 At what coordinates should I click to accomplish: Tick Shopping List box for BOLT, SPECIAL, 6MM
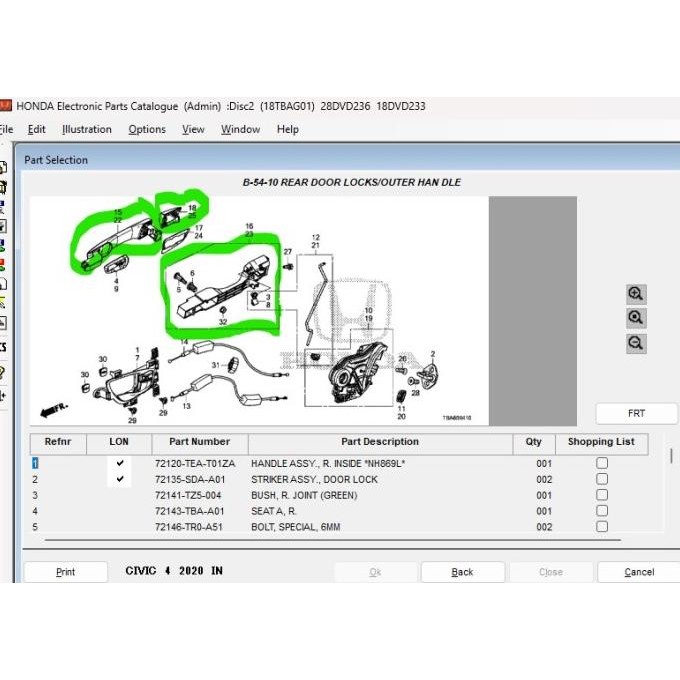click(x=602, y=526)
